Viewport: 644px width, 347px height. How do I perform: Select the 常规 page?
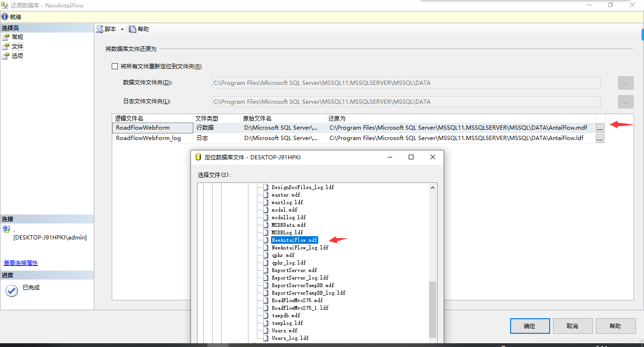pyautogui.click(x=17, y=37)
